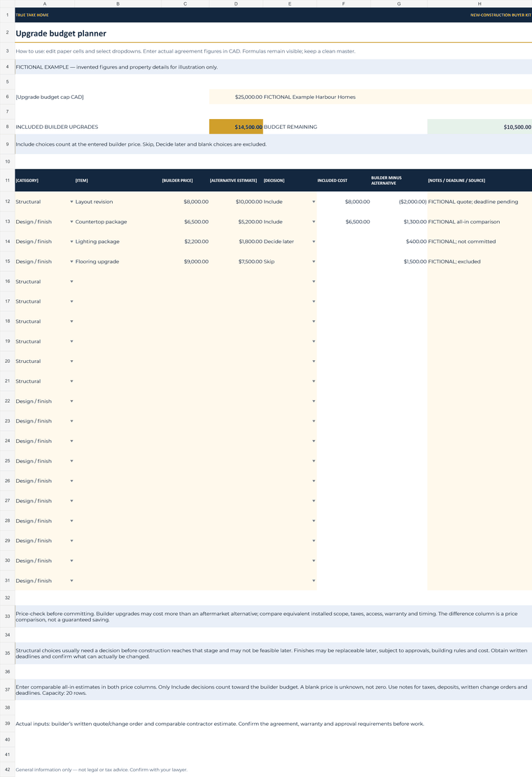Select the $1,300.00 difference cell
Screen dimensions: 532x777
click(x=399, y=221)
